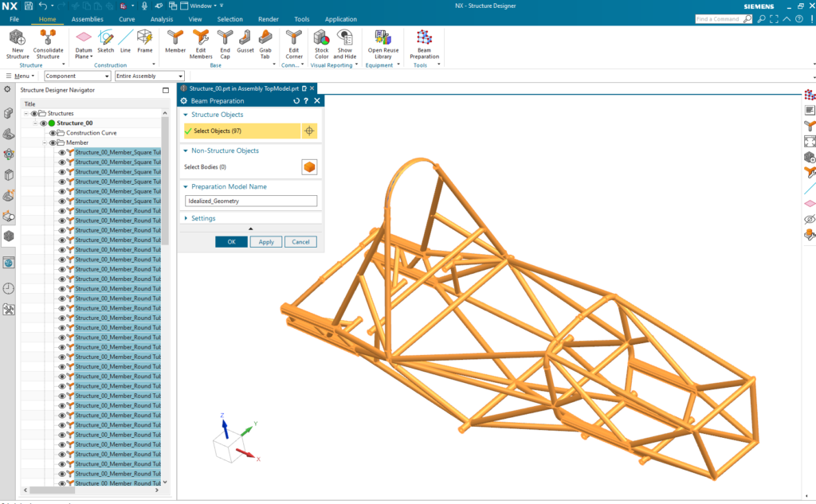816x504 pixels.
Task: Click the Apply button in Beam Preparation
Action: 265,241
